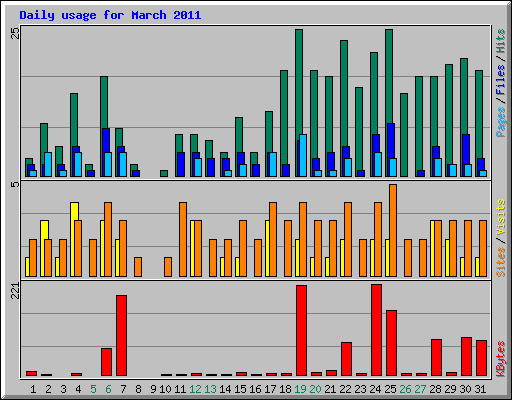Click the y-axis value 25
Viewport: 512px width, 400px height.
click(15, 33)
